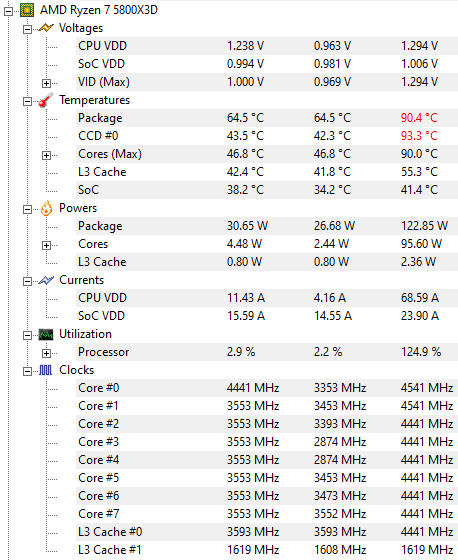The width and height of the screenshot is (458, 560).
Task: Collapse the Voltages section
Action: (x=27, y=29)
